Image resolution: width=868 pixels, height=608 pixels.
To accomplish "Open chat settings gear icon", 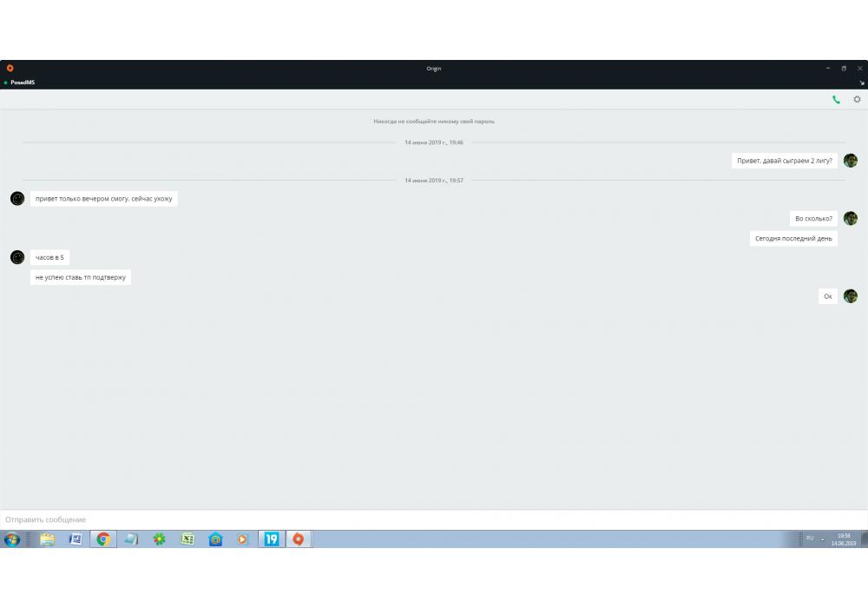I will tap(857, 100).
